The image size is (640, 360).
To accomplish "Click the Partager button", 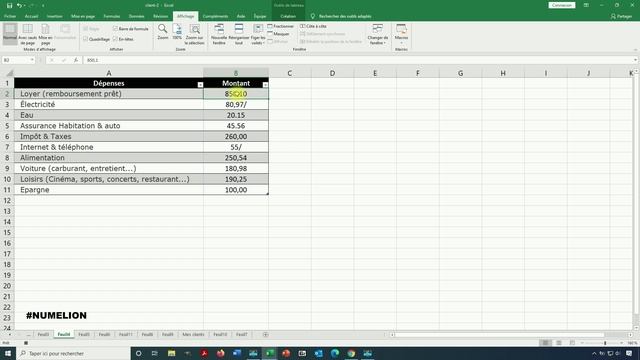I will (x=622, y=16).
